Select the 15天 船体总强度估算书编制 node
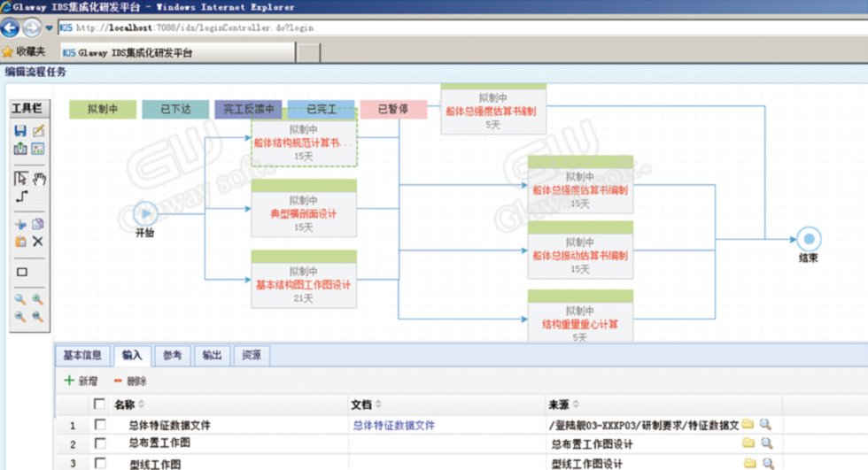The width and height of the screenshot is (868, 470). 580,185
